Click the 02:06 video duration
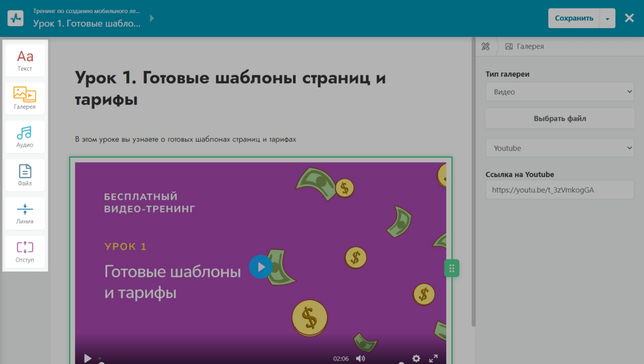Screen dimensions: 644x364 341,358
